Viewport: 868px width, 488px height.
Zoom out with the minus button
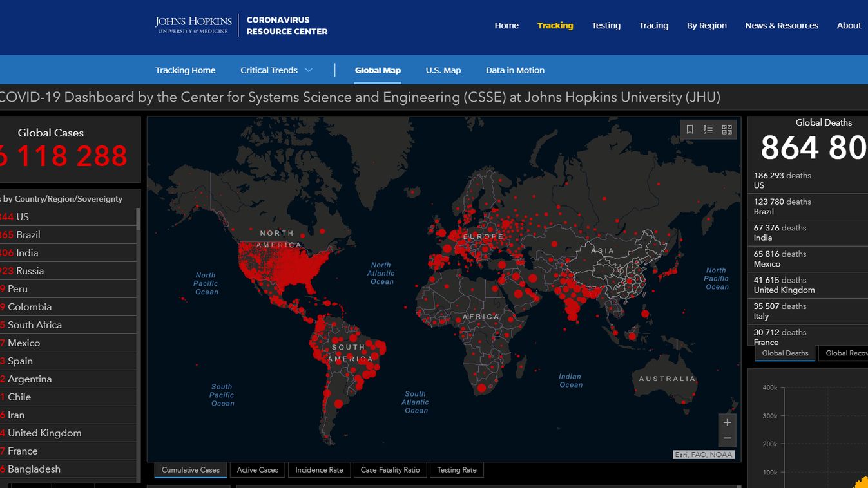(x=727, y=438)
